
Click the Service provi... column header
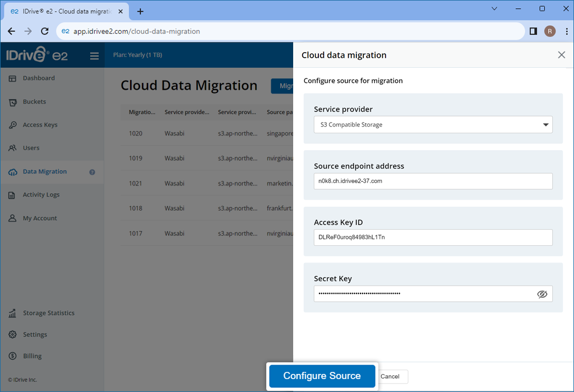237,112
